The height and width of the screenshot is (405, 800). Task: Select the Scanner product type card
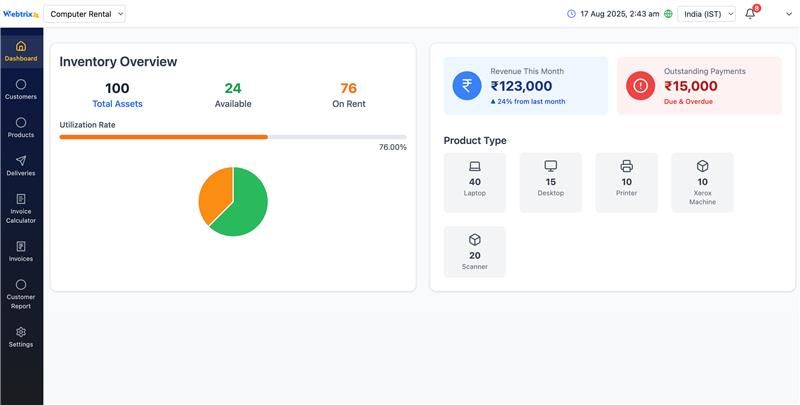475,252
